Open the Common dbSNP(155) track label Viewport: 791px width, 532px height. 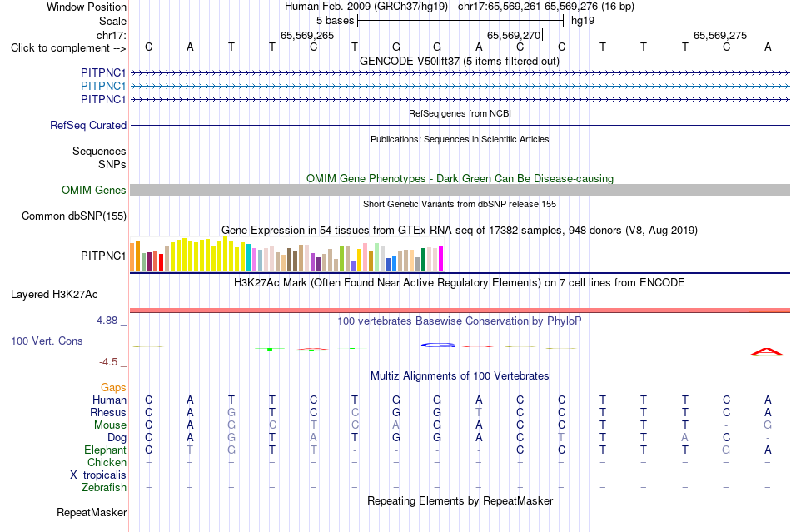[x=73, y=216]
